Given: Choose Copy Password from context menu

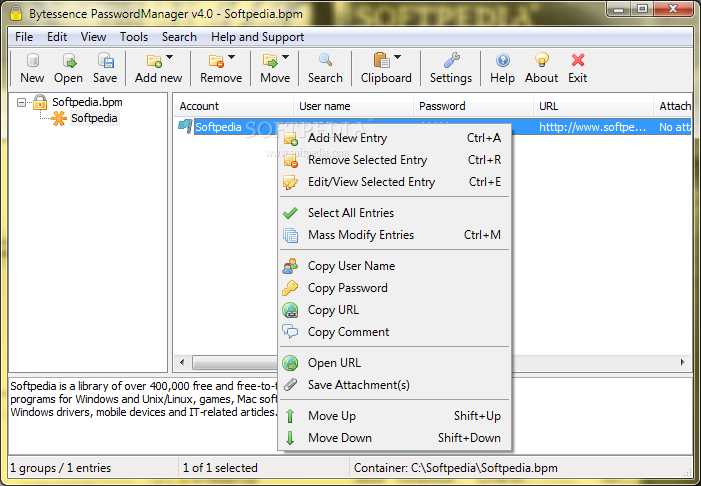Looking at the screenshot, I should (394, 288).
